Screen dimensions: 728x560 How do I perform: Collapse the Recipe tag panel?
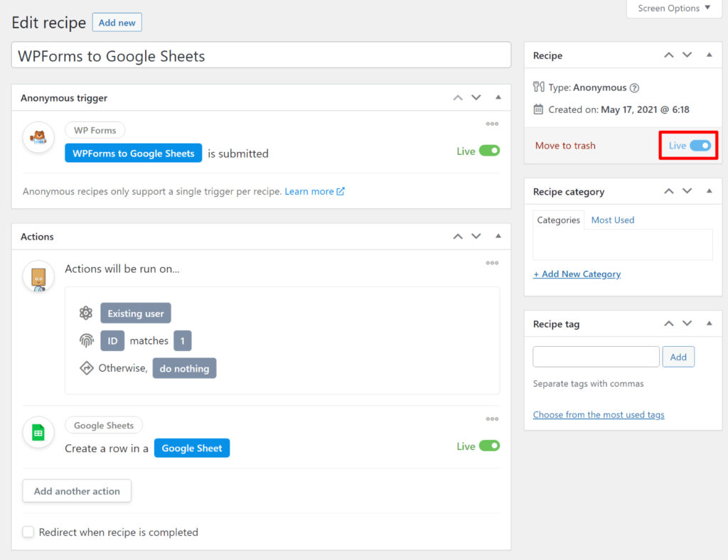(x=709, y=323)
